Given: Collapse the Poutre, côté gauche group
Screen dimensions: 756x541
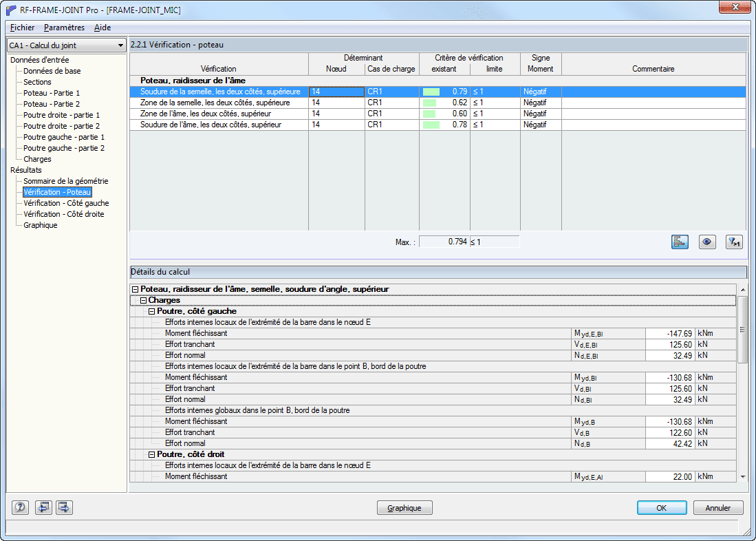Looking at the screenshot, I should pyautogui.click(x=151, y=311).
